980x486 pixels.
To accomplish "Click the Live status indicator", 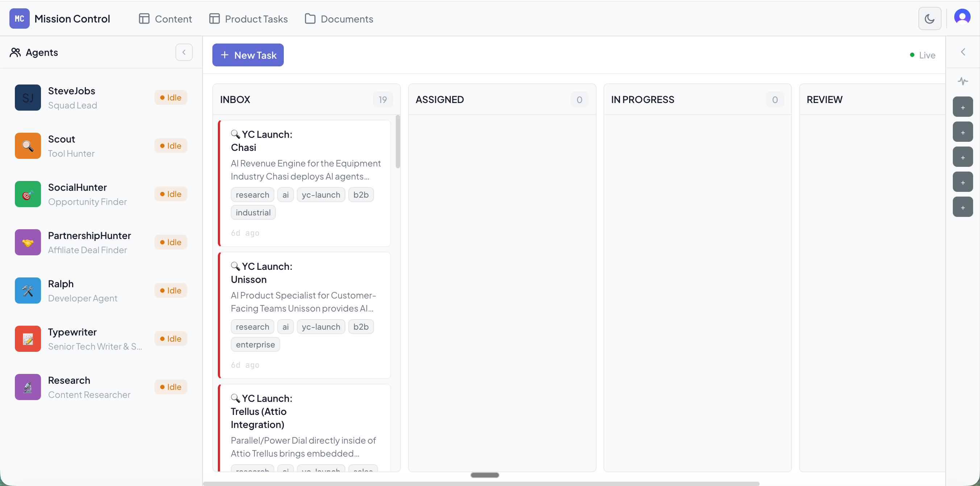I will click(x=922, y=55).
